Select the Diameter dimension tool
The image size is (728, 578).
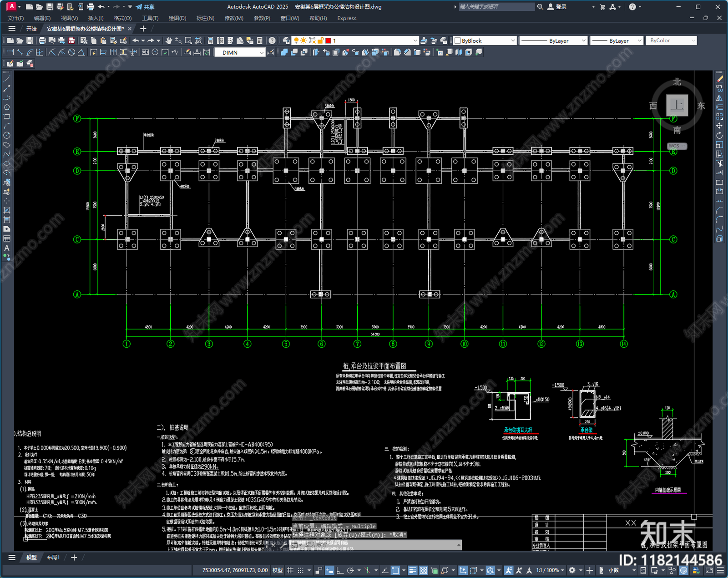[x=71, y=52]
